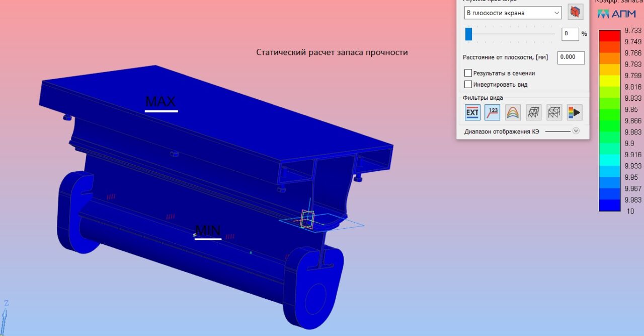Click the red cube section plane icon

[575, 12]
